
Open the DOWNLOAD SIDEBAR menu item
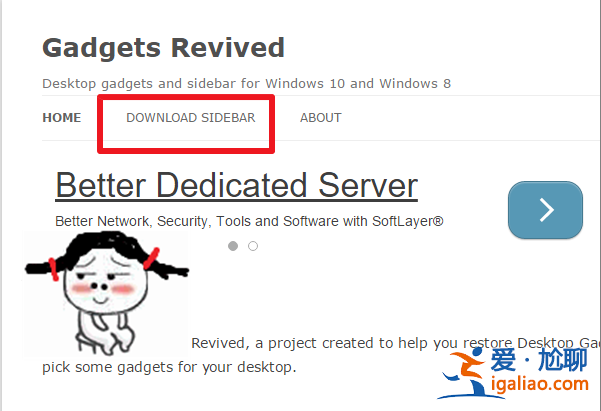coord(190,118)
